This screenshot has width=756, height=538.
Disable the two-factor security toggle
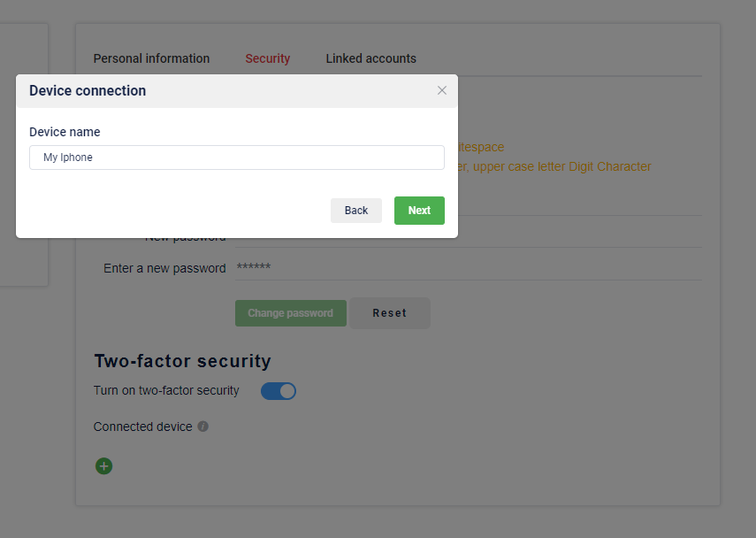[279, 391]
